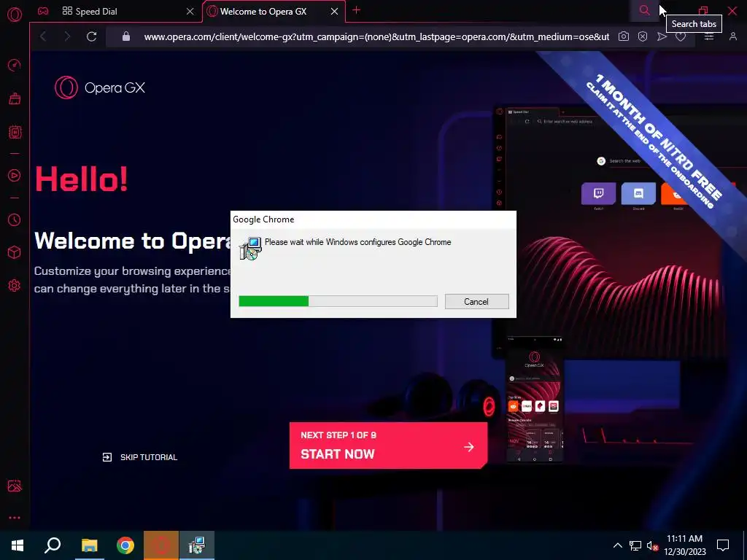Add page to bookmarks heart icon
747x560 pixels.
[x=681, y=36]
